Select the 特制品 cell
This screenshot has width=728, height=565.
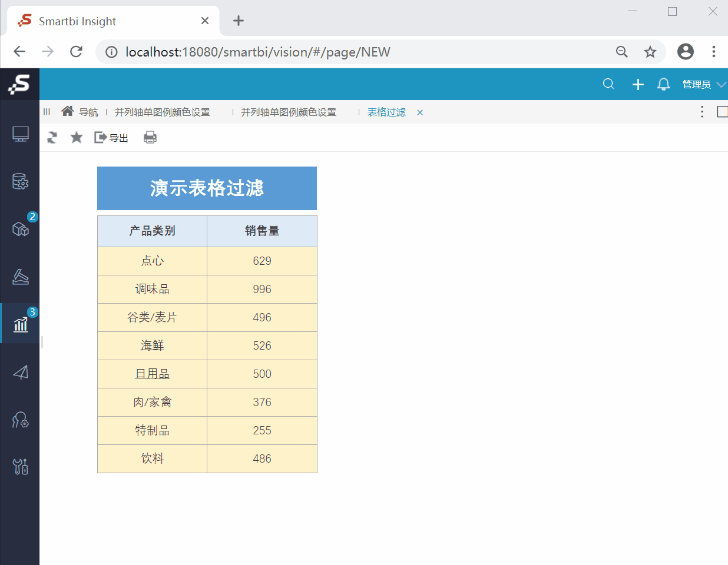pos(153,430)
